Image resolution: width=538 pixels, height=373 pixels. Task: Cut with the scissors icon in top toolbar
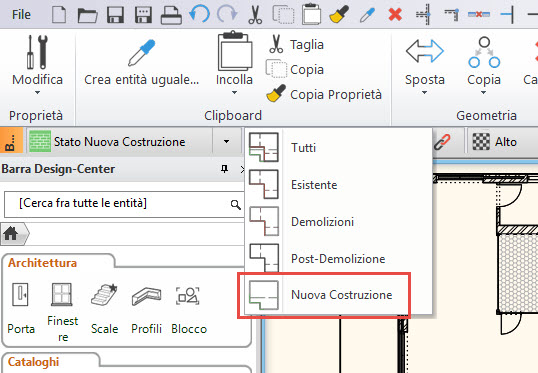click(255, 14)
